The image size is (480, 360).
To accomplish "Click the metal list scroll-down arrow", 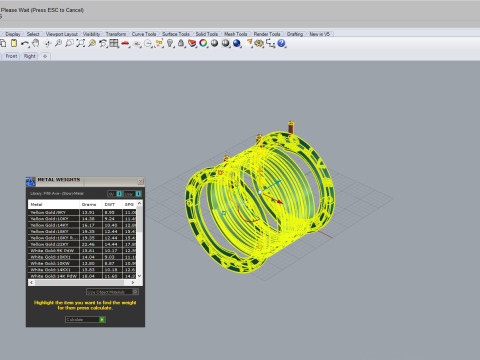I will (139, 276).
